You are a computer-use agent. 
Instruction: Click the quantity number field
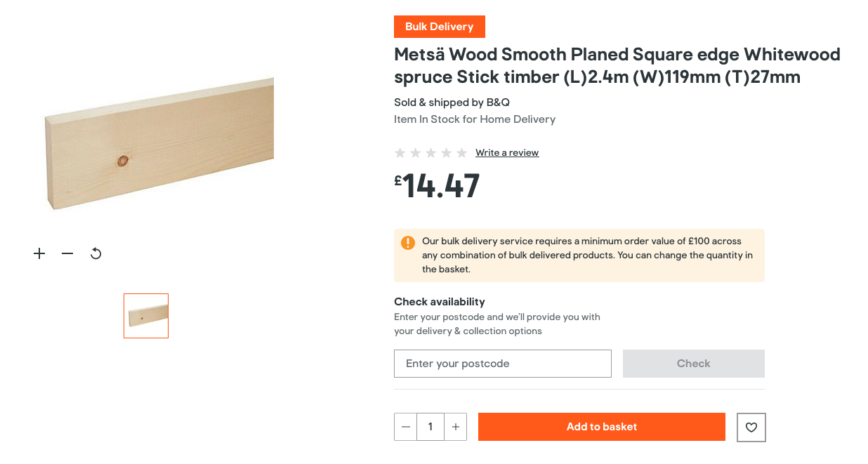pyautogui.click(x=430, y=427)
